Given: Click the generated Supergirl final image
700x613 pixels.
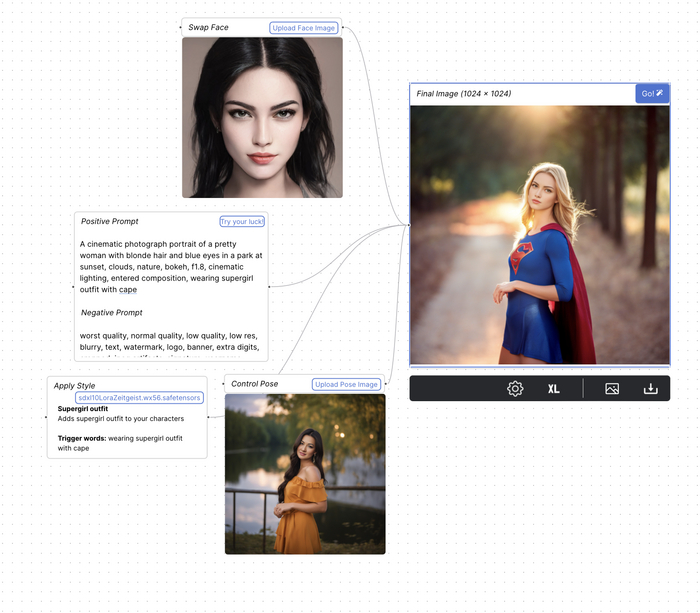Looking at the screenshot, I should click(x=540, y=235).
